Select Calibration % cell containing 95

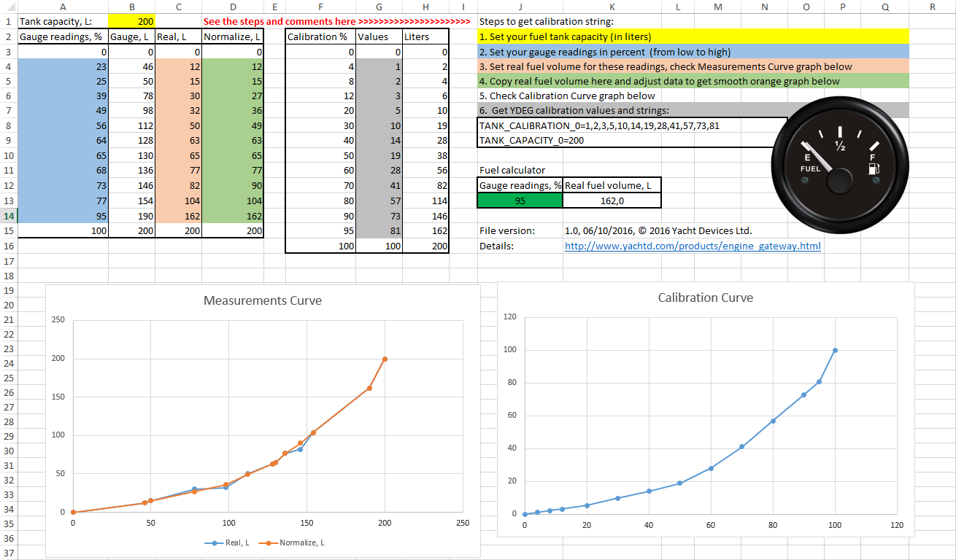[x=320, y=230]
